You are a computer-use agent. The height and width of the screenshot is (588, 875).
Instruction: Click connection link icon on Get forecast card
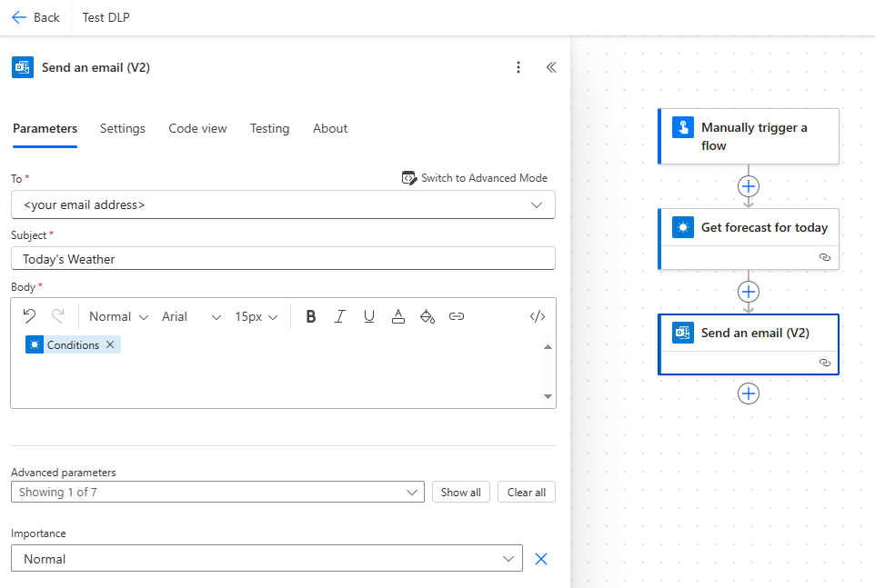pos(825,257)
